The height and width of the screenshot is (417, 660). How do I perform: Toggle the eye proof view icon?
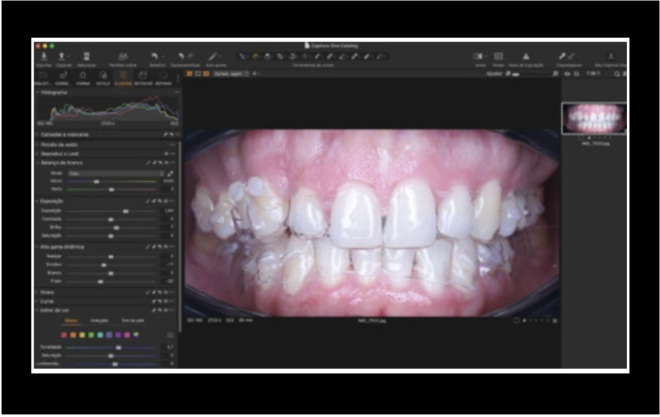click(567, 74)
